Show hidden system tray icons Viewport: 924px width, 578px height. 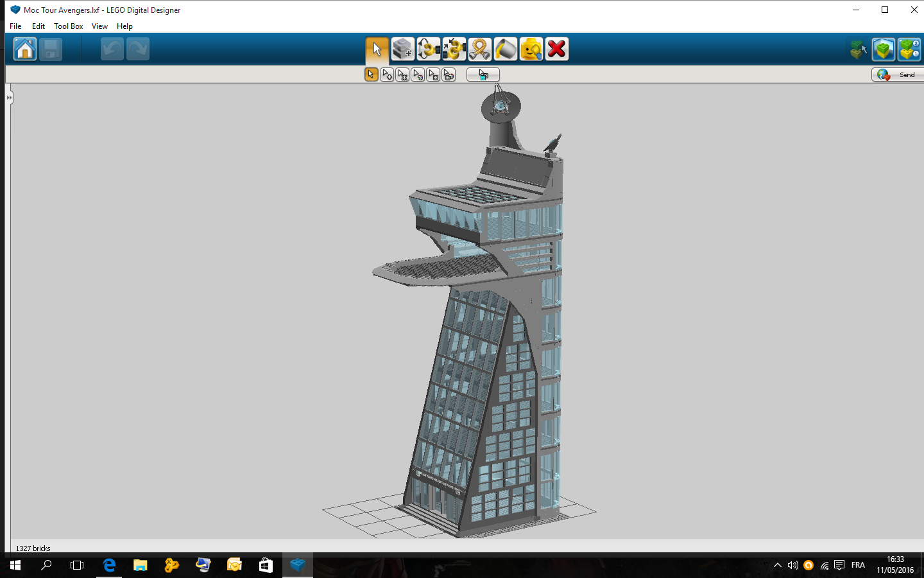[777, 565]
